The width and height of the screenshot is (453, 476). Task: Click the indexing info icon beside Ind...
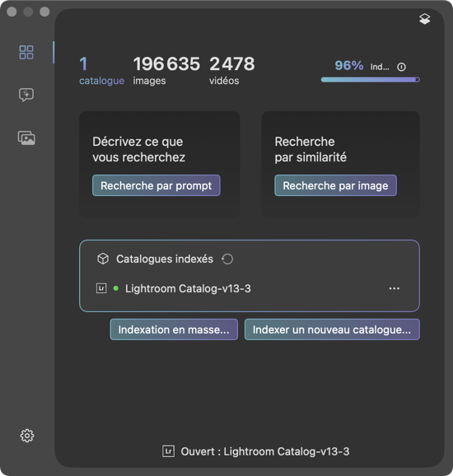coord(401,67)
